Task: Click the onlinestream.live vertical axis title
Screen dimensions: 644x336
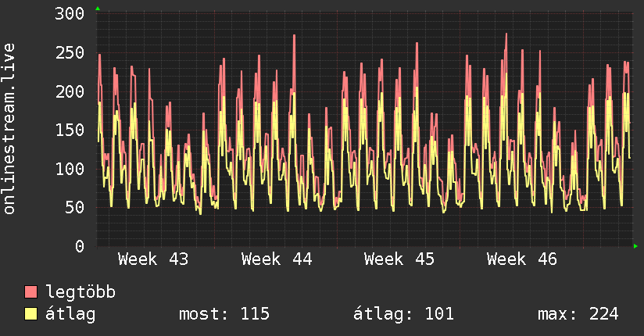Action: 9,129
